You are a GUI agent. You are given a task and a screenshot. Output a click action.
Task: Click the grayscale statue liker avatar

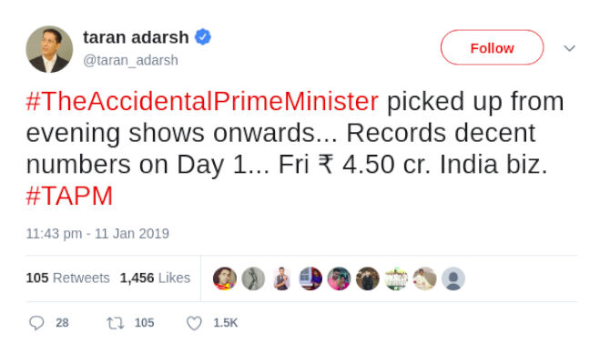click(x=254, y=278)
